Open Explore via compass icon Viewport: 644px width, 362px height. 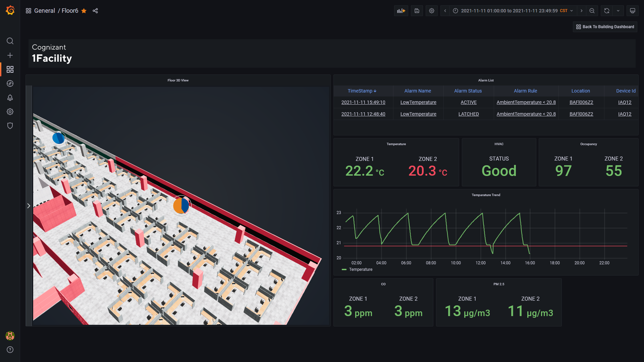click(10, 83)
